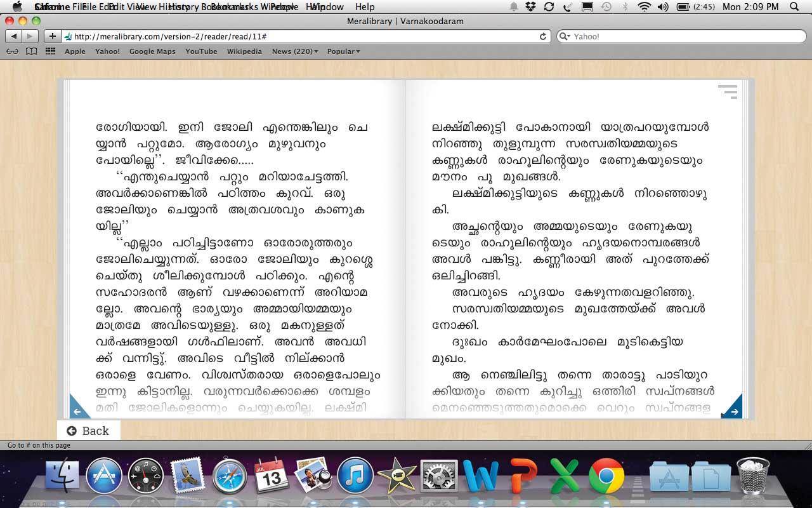
Task: Open the Help menu
Action: tap(365, 6)
